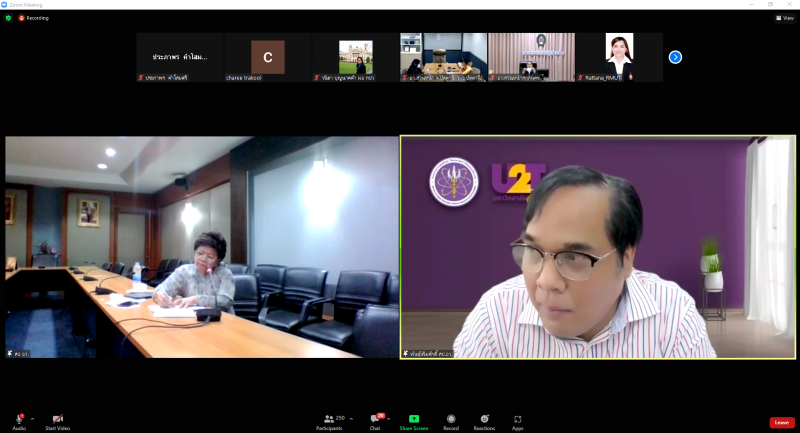Click the green encryption shield icon
Screen dimensions: 800x433
(8, 18)
